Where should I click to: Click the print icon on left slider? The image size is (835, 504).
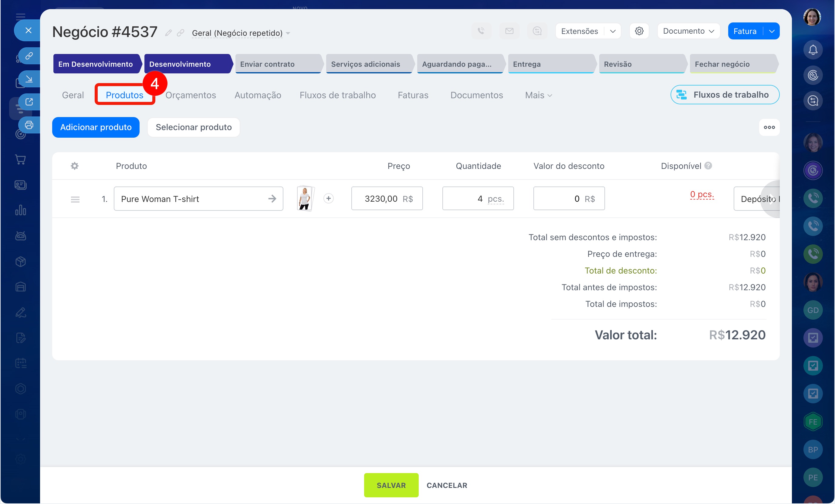coord(29,125)
